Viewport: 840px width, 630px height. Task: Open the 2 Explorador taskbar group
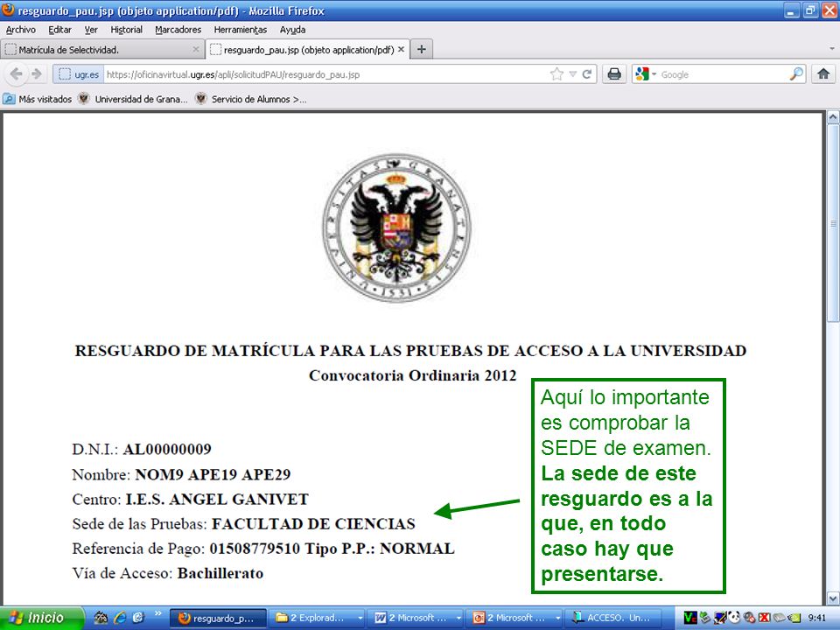tap(316, 619)
